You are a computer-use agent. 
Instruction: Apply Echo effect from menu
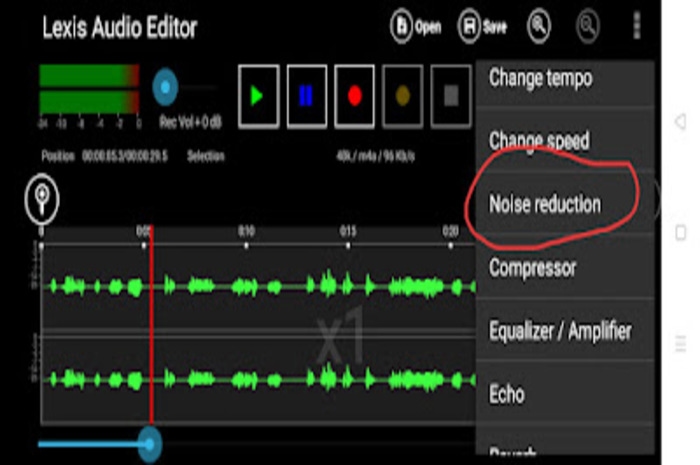(x=565, y=394)
